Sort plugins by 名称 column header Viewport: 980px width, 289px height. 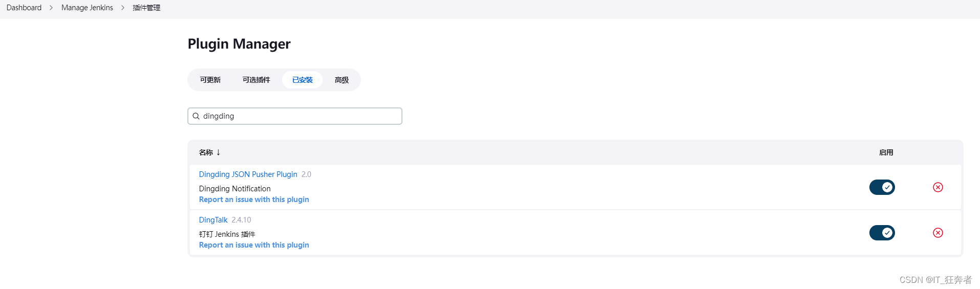coord(206,152)
